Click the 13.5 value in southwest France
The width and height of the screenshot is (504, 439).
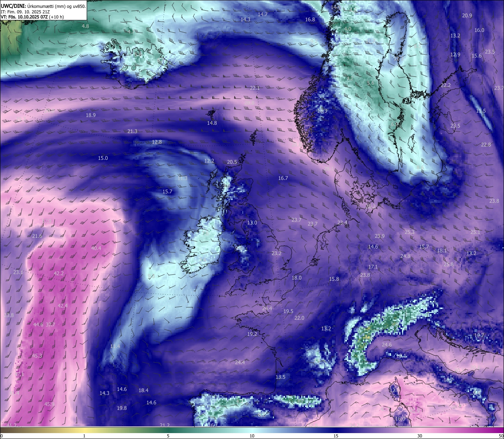click(x=280, y=377)
